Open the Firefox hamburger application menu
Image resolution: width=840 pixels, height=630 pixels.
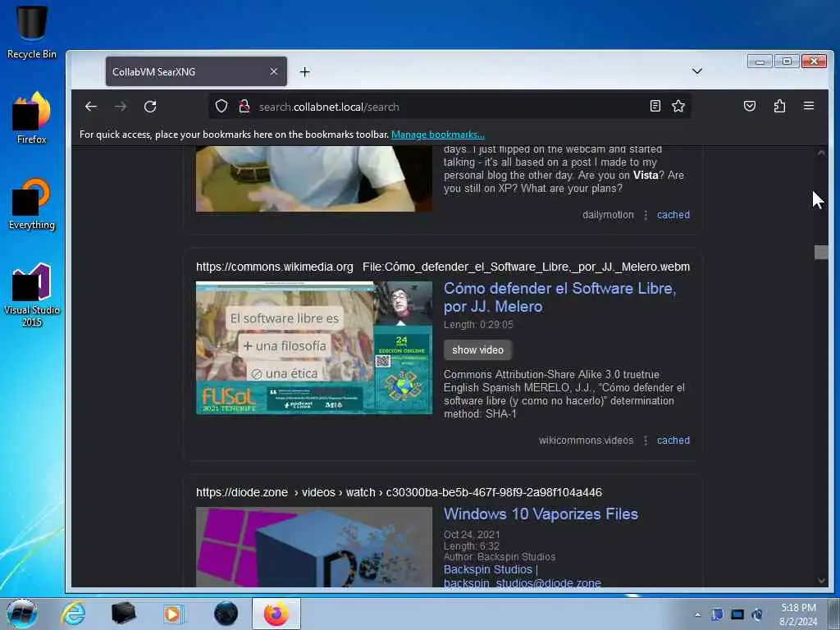click(808, 106)
